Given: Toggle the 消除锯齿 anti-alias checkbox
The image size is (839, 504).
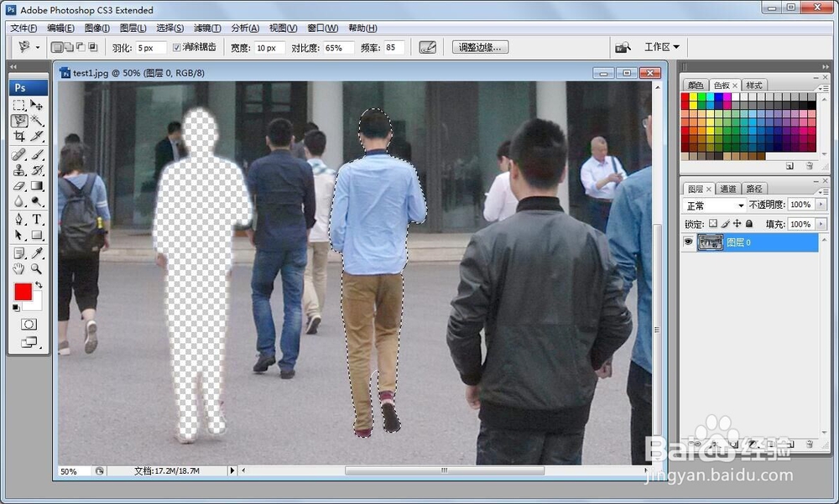Looking at the screenshot, I should [x=175, y=47].
